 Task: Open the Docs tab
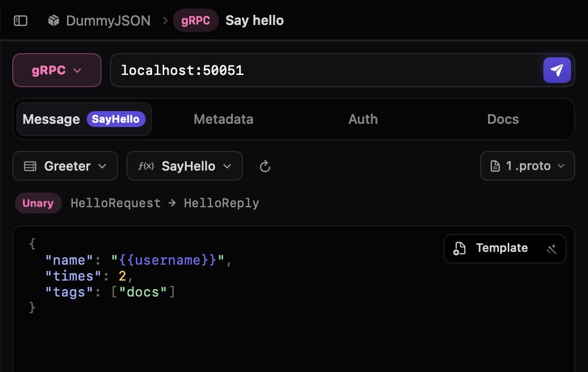(x=503, y=119)
